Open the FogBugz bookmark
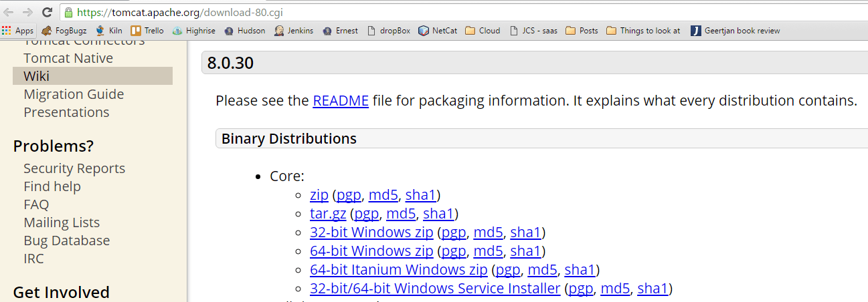 coord(64,31)
